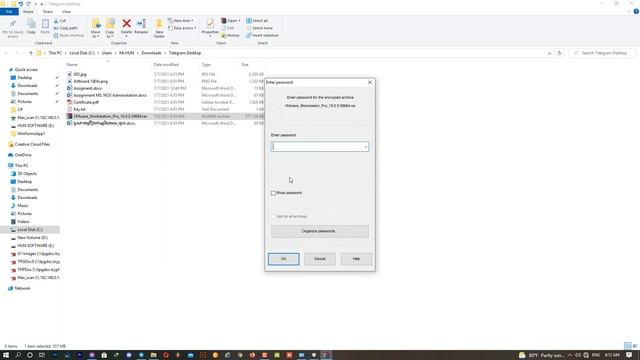Screen dimensions: 640x360
Task: Select the Certificate.pdf file
Action: click(x=86, y=102)
